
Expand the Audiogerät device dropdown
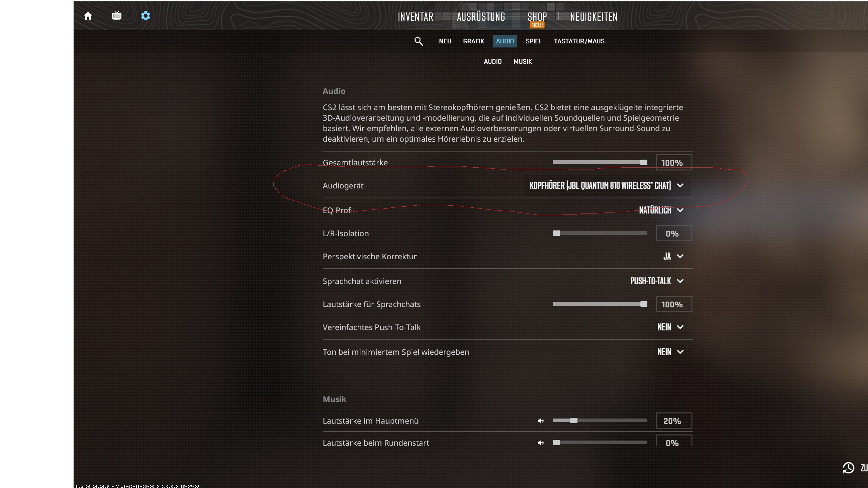(606, 185)
